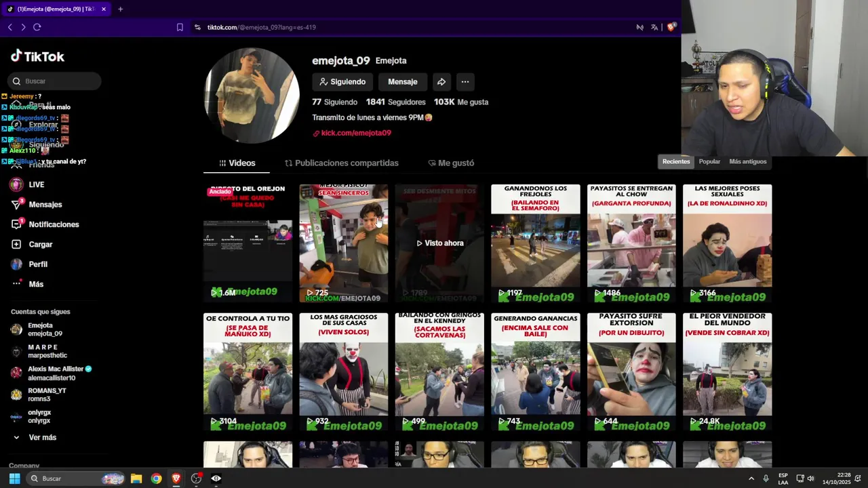Open the three-dots profile options

(x=465, y=81)
